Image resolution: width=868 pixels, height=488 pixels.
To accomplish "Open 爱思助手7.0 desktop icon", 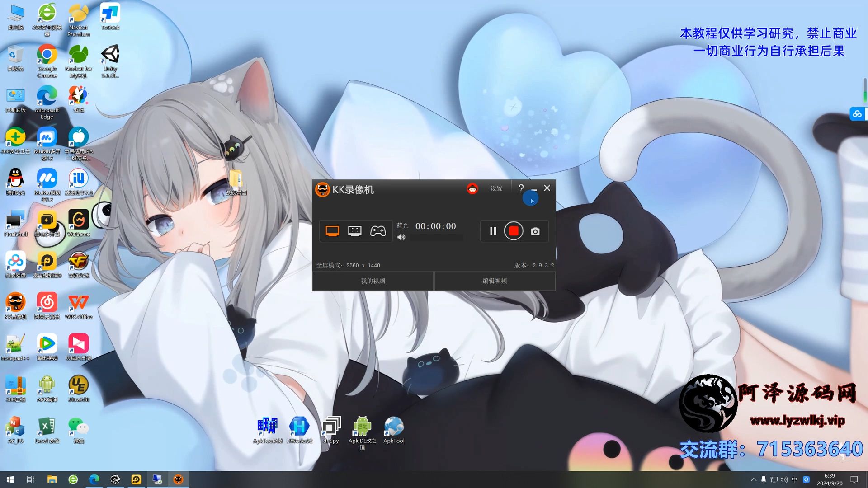I will pos(79,183).
